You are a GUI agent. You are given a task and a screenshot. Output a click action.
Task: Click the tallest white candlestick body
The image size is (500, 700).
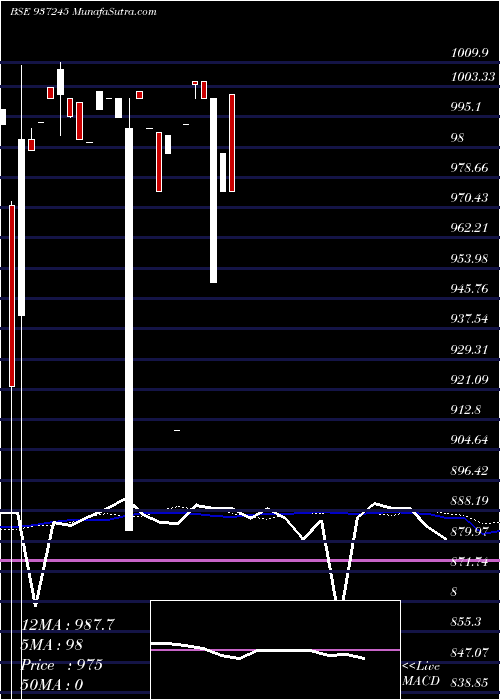(129, 329)
